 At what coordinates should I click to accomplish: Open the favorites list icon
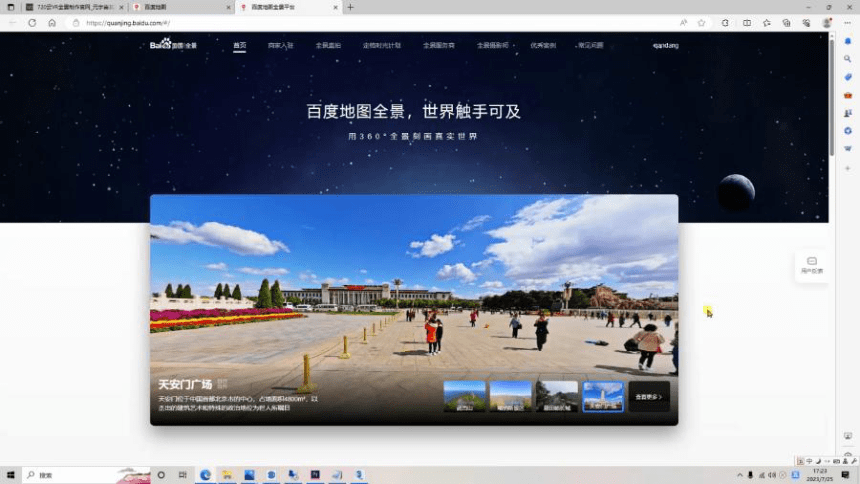[x=767, y=23]
